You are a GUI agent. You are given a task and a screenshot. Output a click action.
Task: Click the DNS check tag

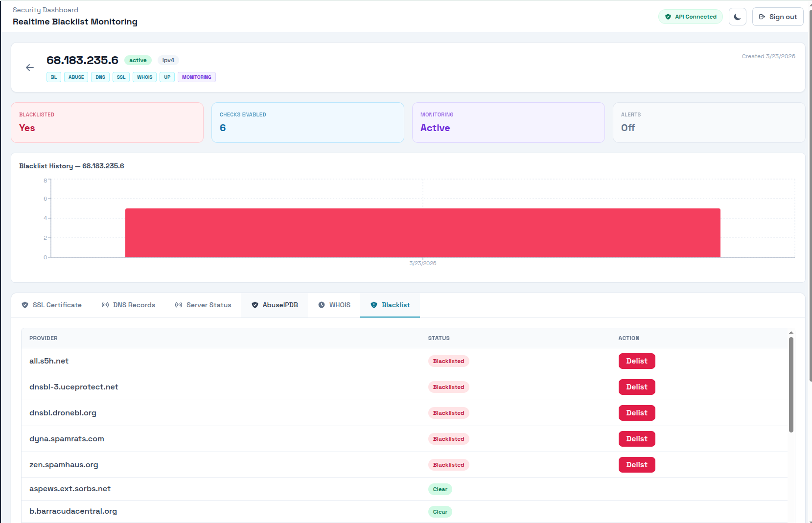click(100, 77)
